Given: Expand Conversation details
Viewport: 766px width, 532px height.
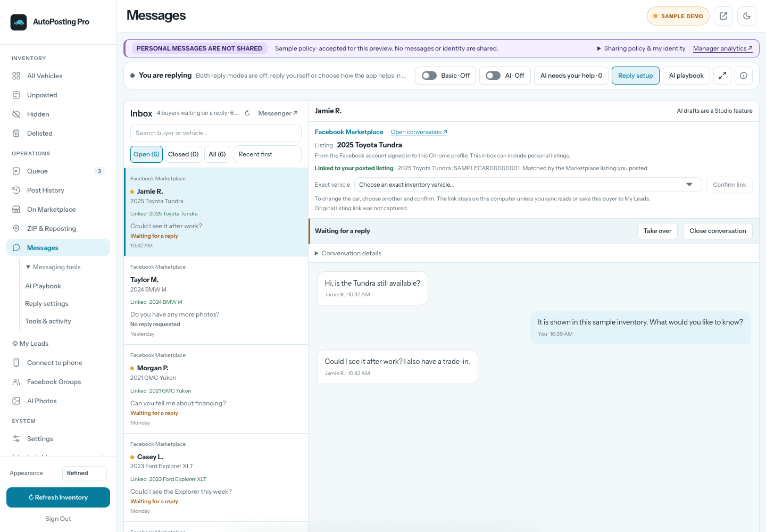Looking at the screenshot, I should 348,253.
